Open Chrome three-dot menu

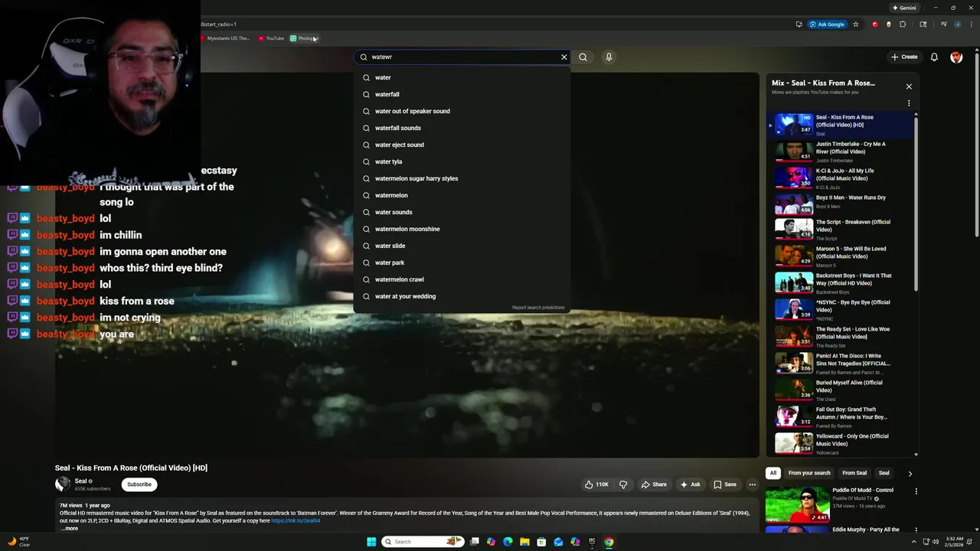coord(971,24)
